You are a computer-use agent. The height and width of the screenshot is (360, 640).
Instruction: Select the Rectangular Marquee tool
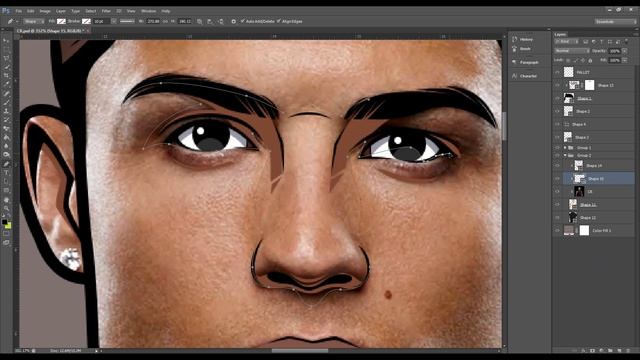coord(6,49)
